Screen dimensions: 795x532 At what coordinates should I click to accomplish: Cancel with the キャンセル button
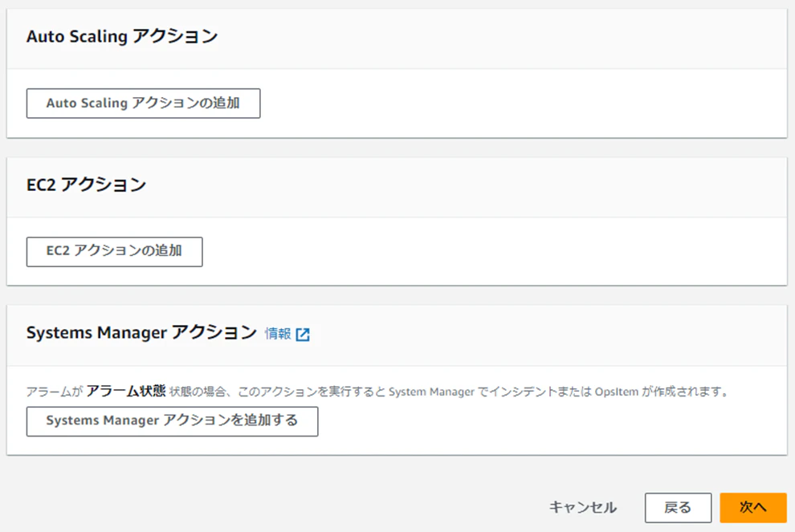pos(583,507)
